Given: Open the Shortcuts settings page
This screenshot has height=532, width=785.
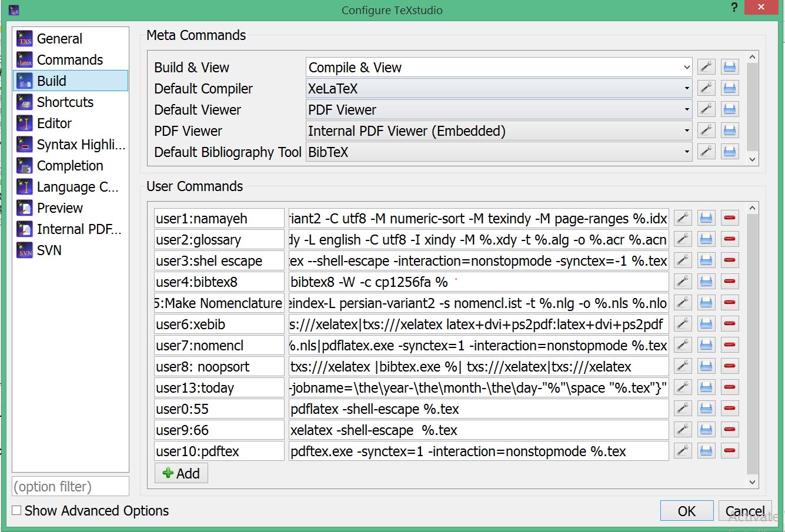Looking at the screenshot, I should point(71,102).
